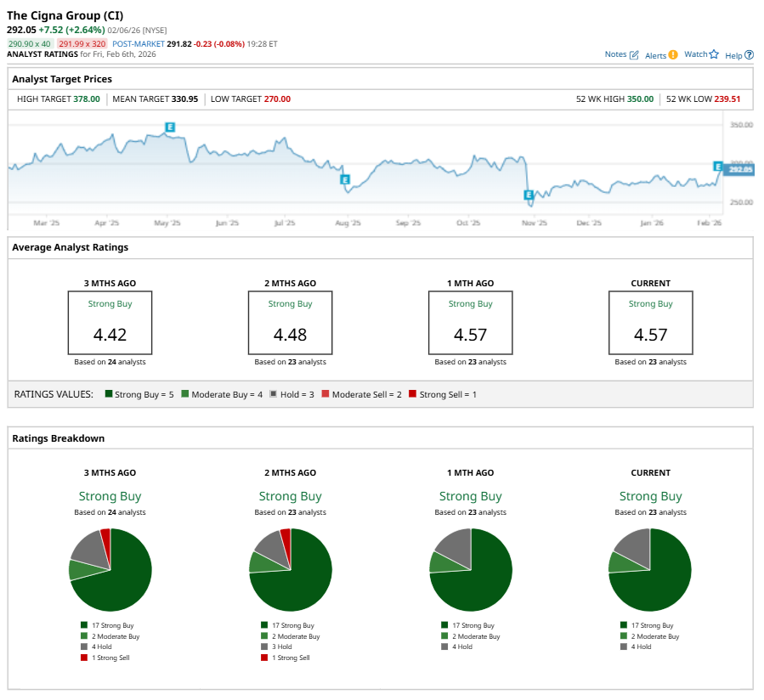The image size is (764, 700).
Task: Click the CURRENT ratings breakdown pie chart
Action: (x=650, y=569)
